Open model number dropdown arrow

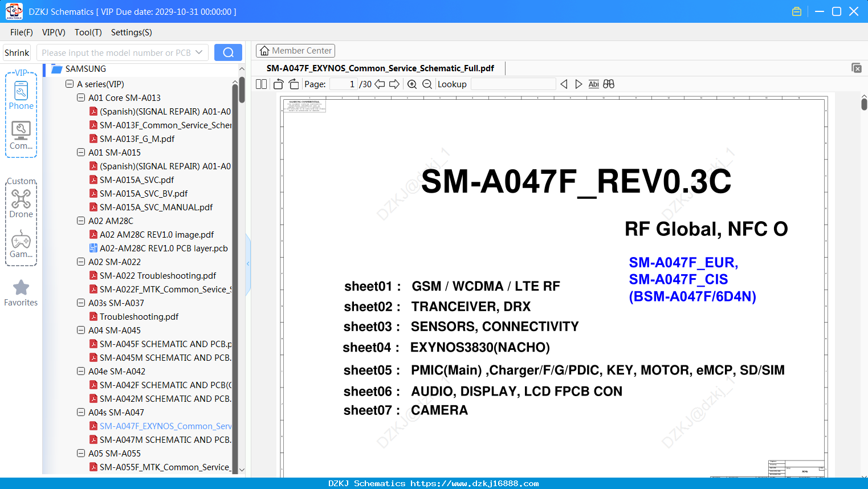coord(199,52)
